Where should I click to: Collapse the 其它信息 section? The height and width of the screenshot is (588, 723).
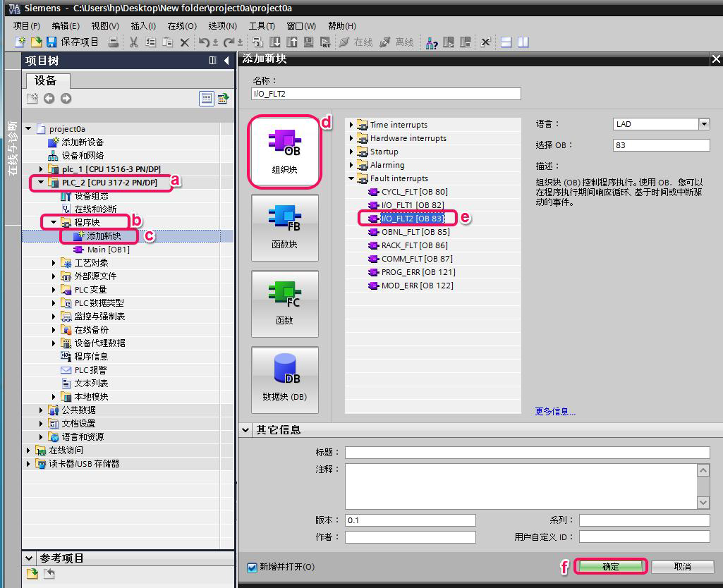tap(245, 430)
